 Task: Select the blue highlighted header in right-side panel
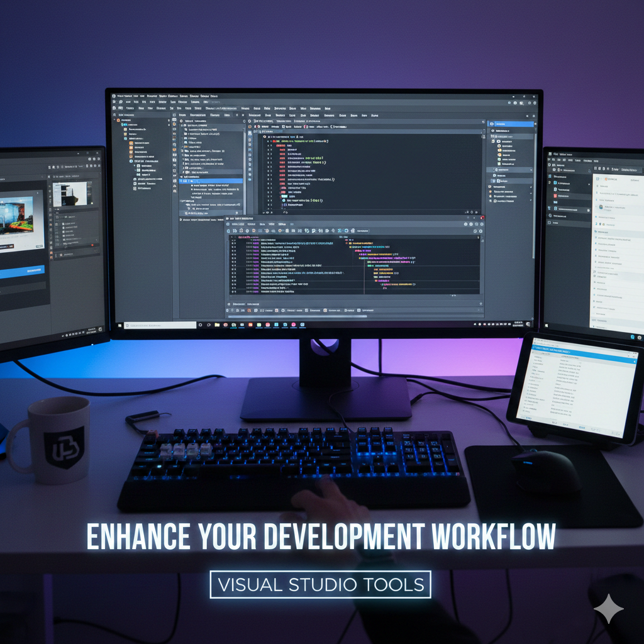(x=511, y=124)
